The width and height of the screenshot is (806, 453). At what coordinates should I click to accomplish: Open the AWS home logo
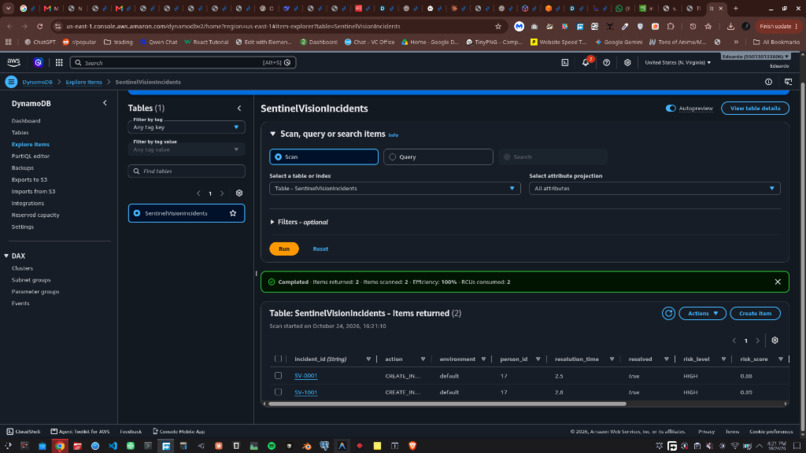pyautogui.click(x=13, y=62)
